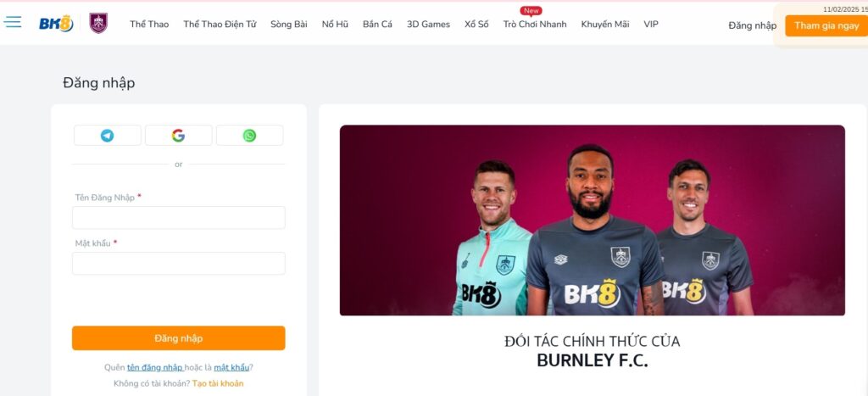The height and width of the screenshot is (396, 868).
Task: Submit with the orange Đăng nhập button
Action: (x=179, y=337)
